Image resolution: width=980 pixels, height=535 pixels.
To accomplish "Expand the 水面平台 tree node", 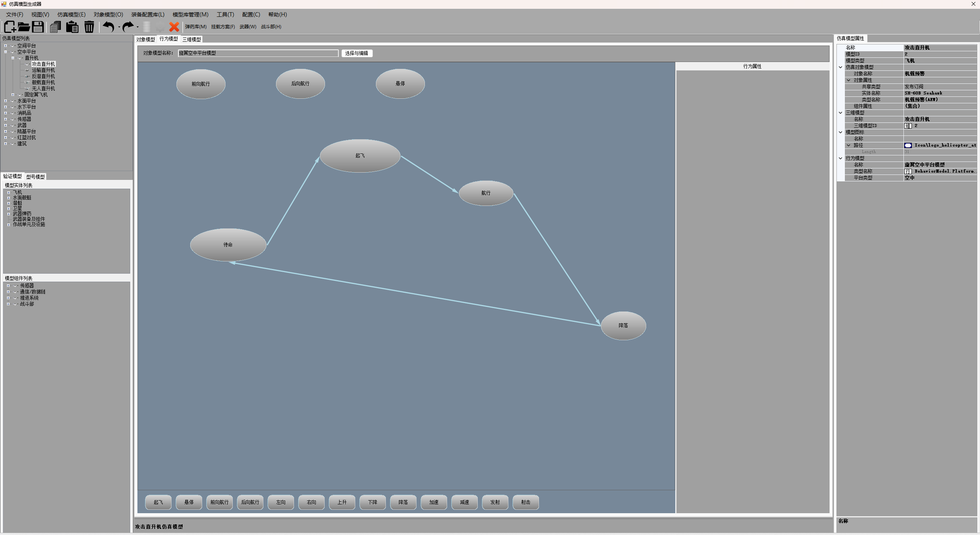I will (x=6, y=101).
